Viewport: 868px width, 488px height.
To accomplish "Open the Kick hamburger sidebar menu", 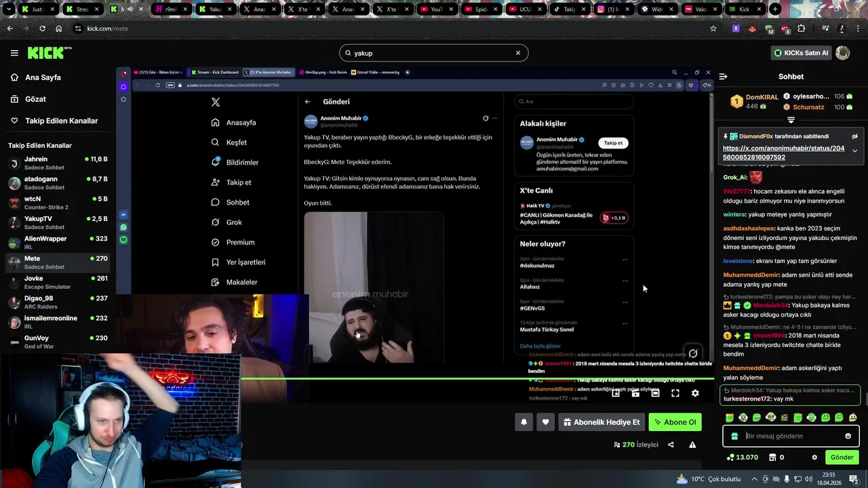I will coord(14,53).
